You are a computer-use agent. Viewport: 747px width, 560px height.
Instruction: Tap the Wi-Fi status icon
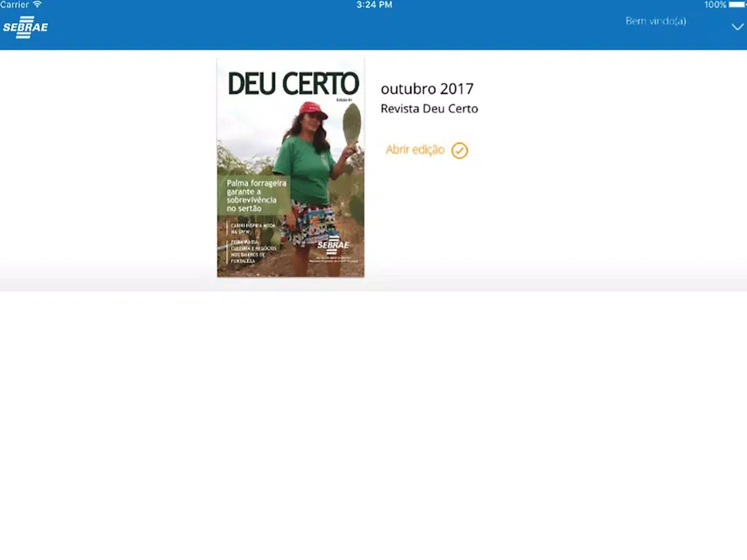(x=37, y=5)
